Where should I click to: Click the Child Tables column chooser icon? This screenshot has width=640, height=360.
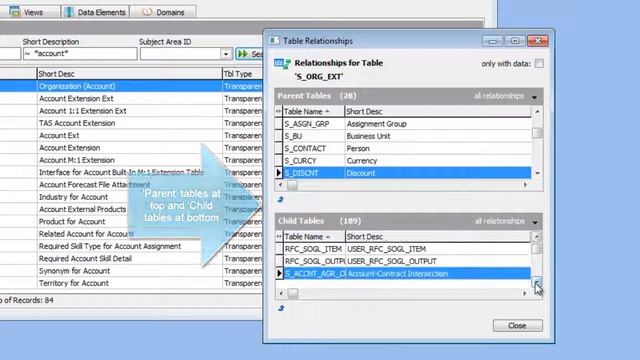click(x=279, y=236)
